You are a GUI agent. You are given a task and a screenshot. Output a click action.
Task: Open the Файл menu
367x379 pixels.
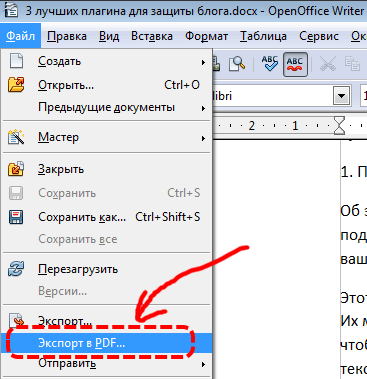(x=20, y=36)
